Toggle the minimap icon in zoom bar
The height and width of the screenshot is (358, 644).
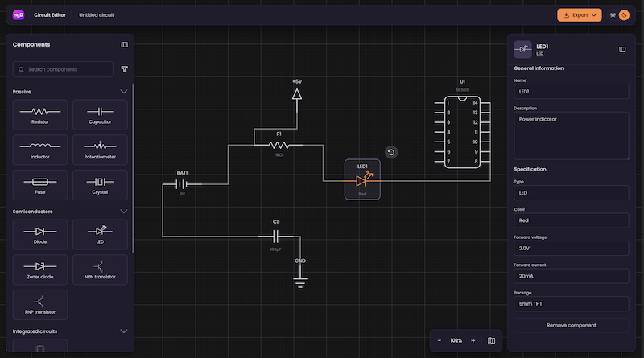coord(491,341)
